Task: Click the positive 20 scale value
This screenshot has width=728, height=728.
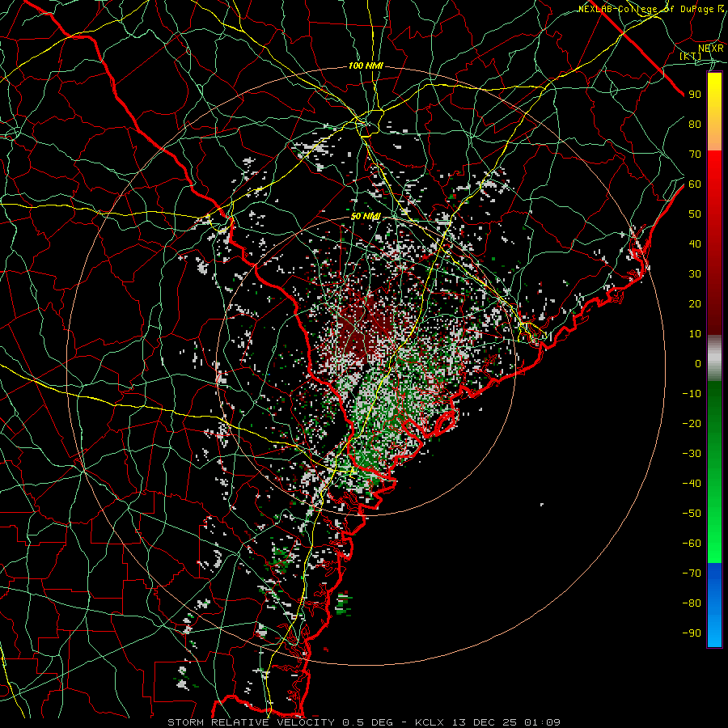Action: pos(695,303)
